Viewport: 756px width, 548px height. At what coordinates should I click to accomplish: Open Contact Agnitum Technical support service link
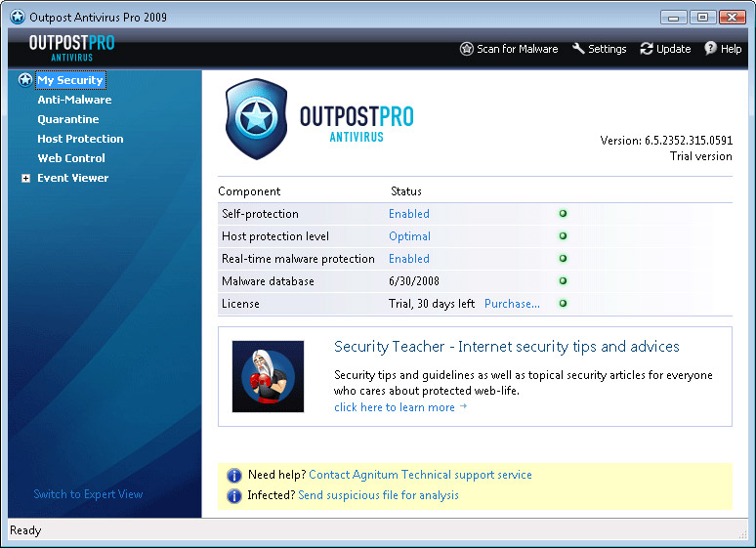pyautogui.click(x=420, y=475)
